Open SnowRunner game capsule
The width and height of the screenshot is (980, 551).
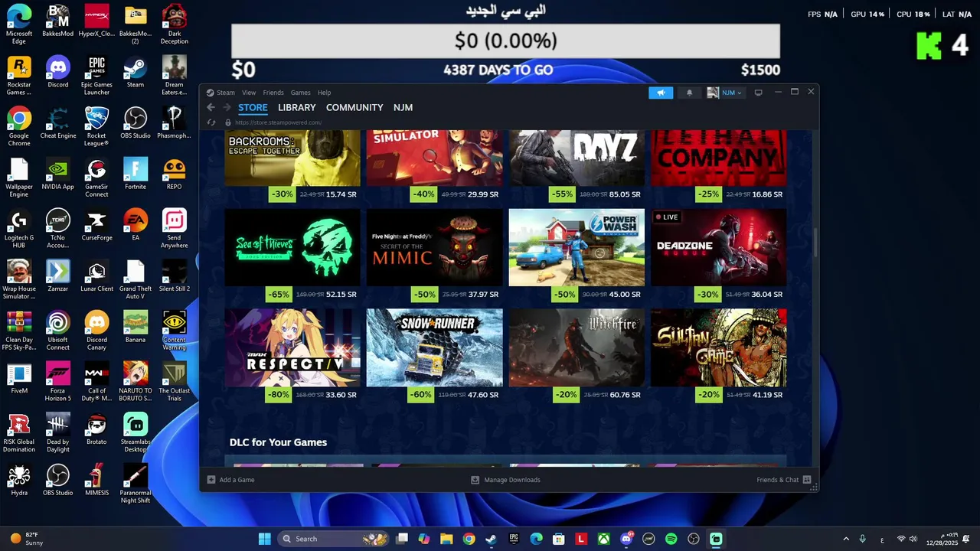pos(434,347)
